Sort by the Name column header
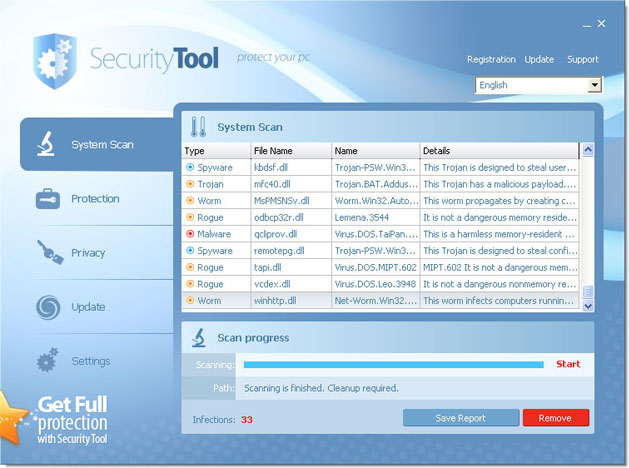Viewport: 629px width, 468px height. tap(375, 151)
